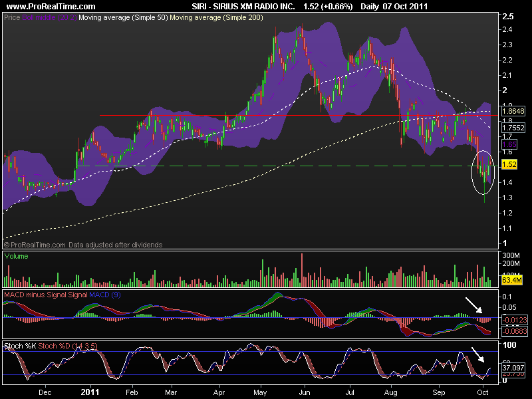Click the tallest volume bar near Jun
Screen dimensions: 532x399
(302, 271)
